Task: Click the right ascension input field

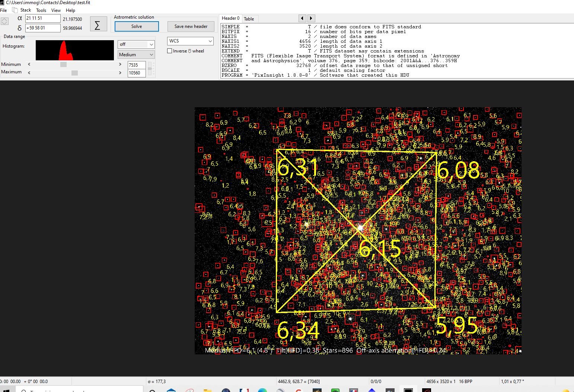Action: tap(42, 18)
